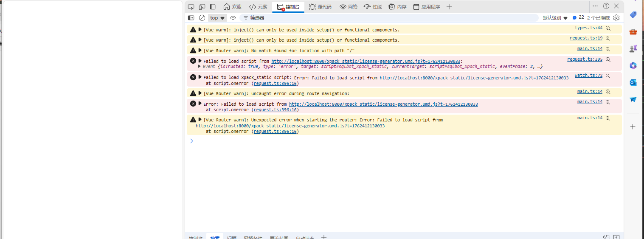The image size is (644, 239).
Task: Open the 默认级别 log level dropdown
Action: [555, 18]
